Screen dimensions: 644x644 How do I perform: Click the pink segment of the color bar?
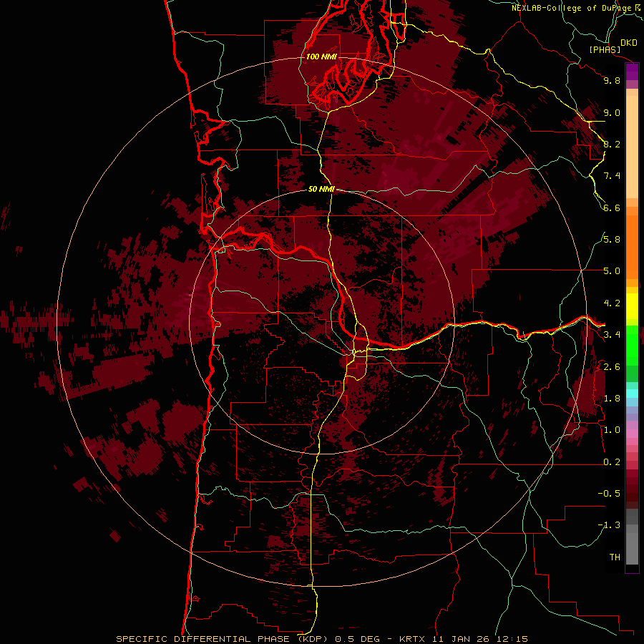[632, 434]
